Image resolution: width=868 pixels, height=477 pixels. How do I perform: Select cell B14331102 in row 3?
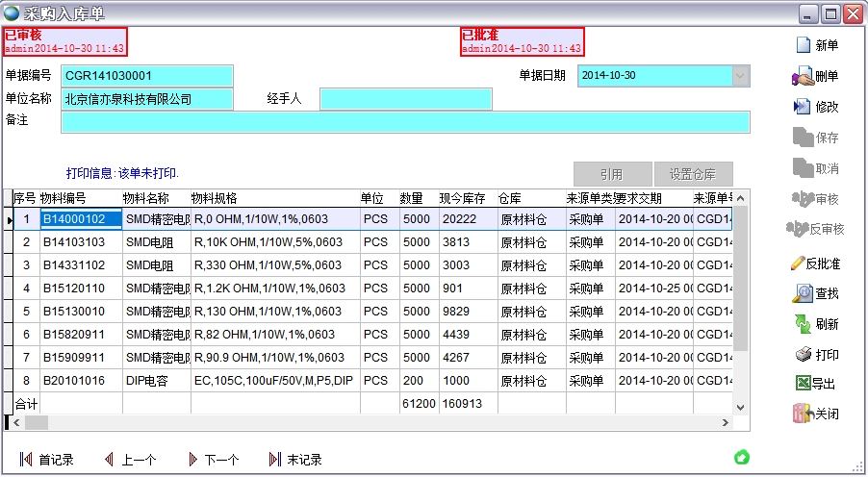point(81,265)
